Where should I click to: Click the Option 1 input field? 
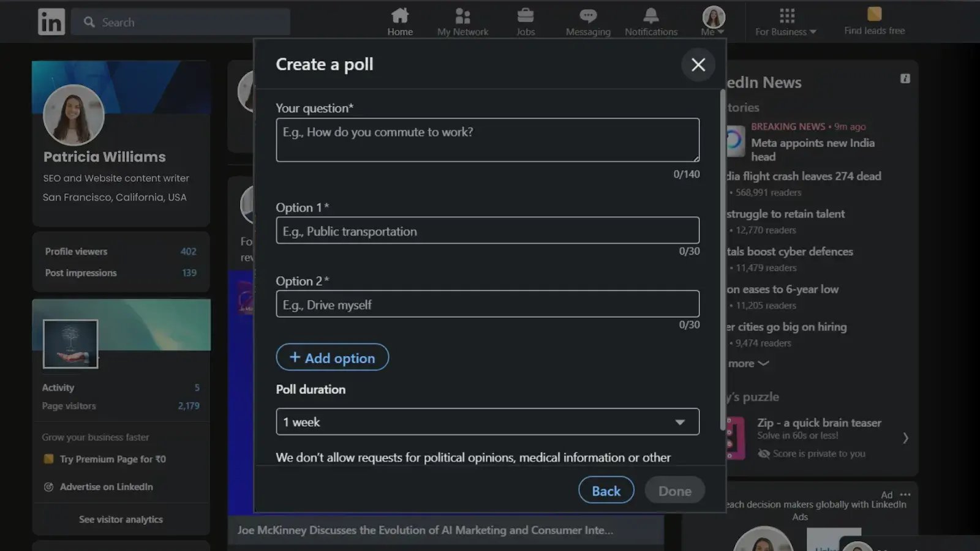coord(487,231)
